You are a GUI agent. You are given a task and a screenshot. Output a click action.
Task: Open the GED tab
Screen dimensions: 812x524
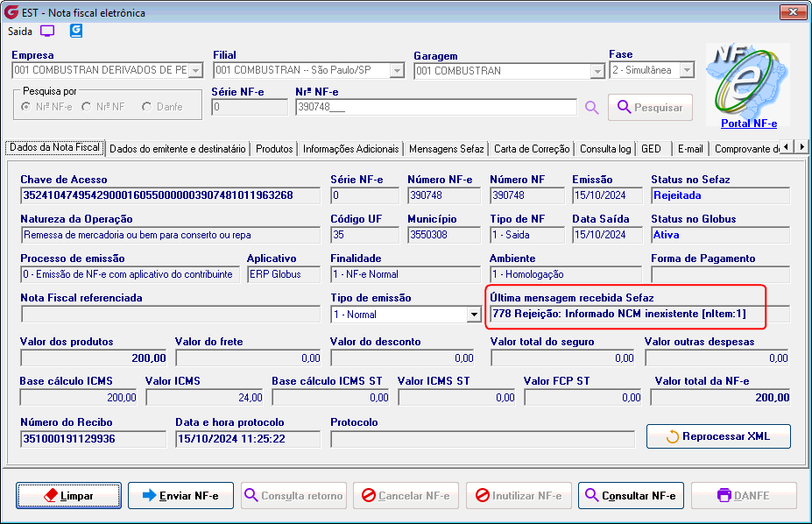point(652,149)
